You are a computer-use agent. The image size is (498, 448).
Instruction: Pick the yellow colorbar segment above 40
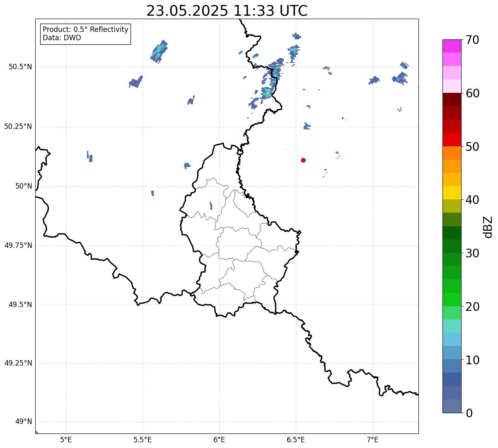point(452,193)
